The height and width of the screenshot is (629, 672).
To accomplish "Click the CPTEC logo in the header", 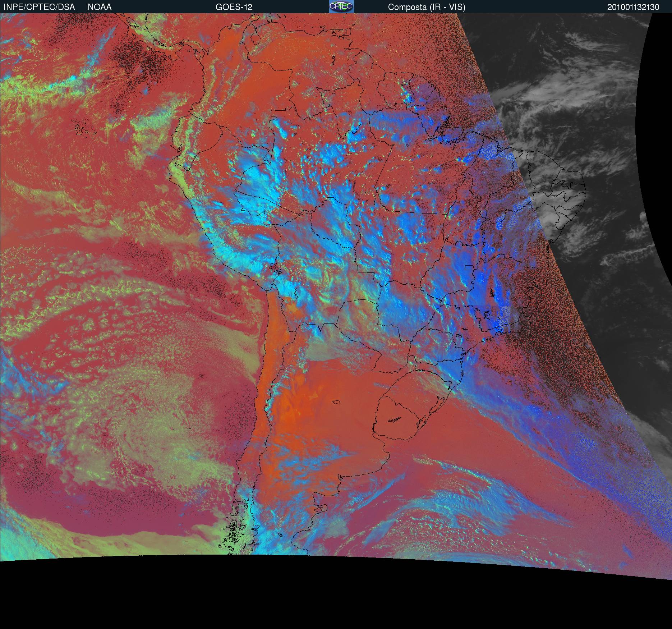I will pos(341,6).
